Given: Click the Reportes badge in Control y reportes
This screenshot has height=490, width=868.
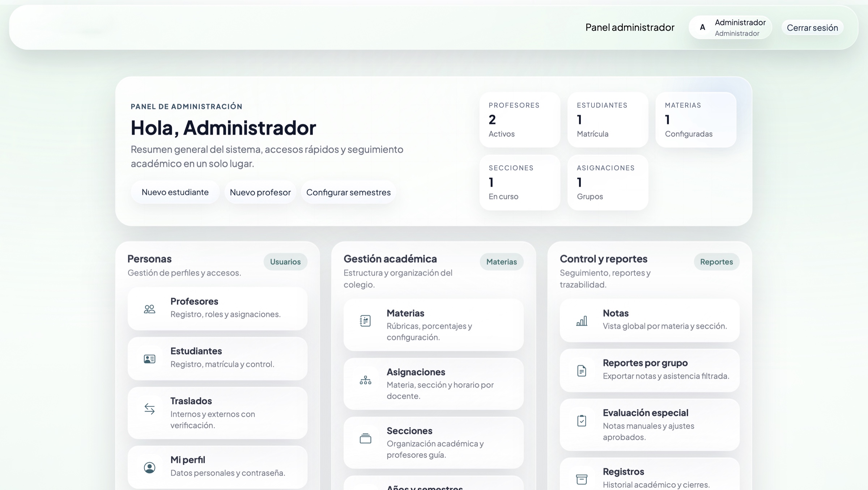Looking at the screenshot, I should click(x=716, y=262).
